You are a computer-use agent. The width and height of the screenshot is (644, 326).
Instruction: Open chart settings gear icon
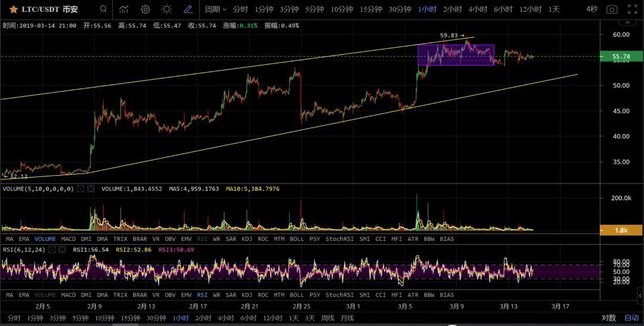pyautogui.click(x=145, y=9)
